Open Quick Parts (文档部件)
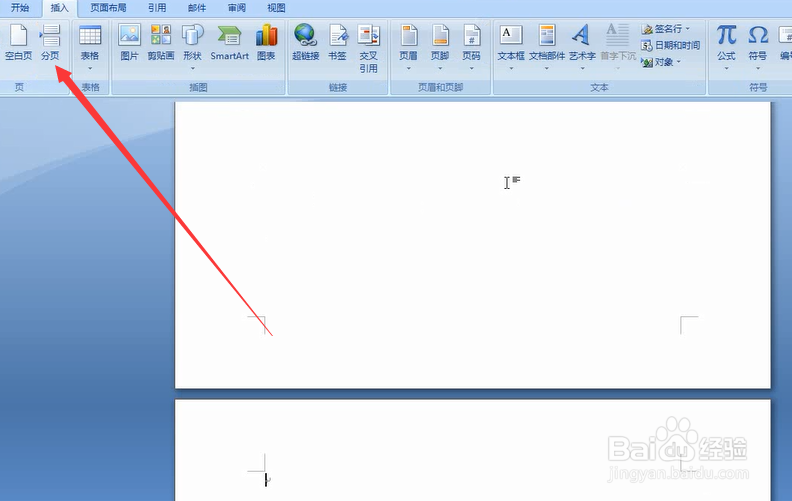This screenshot has height=501, width=792. (x=547, y=47)
